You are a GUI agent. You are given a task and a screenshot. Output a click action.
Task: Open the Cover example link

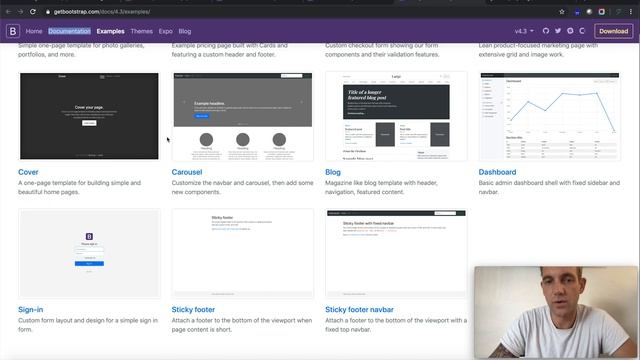coord(28,172)
